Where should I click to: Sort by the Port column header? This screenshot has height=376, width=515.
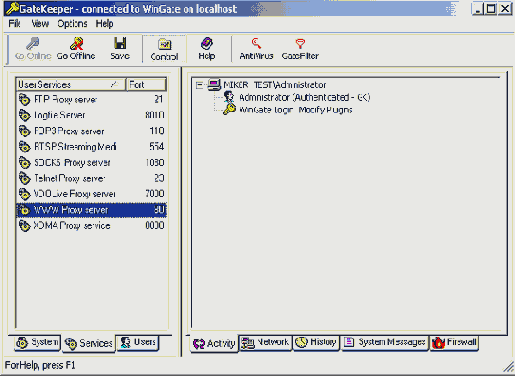tap(146, 85)
